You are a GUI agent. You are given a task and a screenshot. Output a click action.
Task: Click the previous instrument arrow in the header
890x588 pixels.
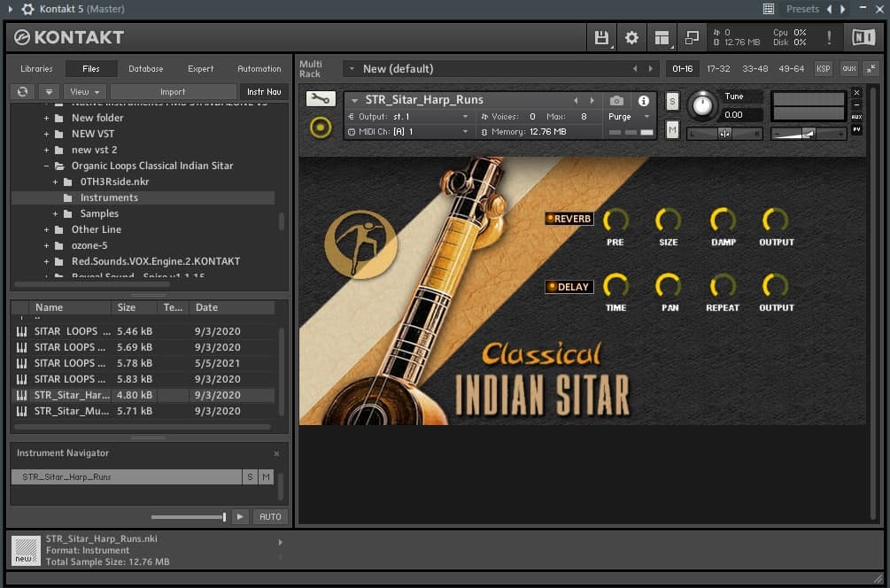click(x=576, y=100)
